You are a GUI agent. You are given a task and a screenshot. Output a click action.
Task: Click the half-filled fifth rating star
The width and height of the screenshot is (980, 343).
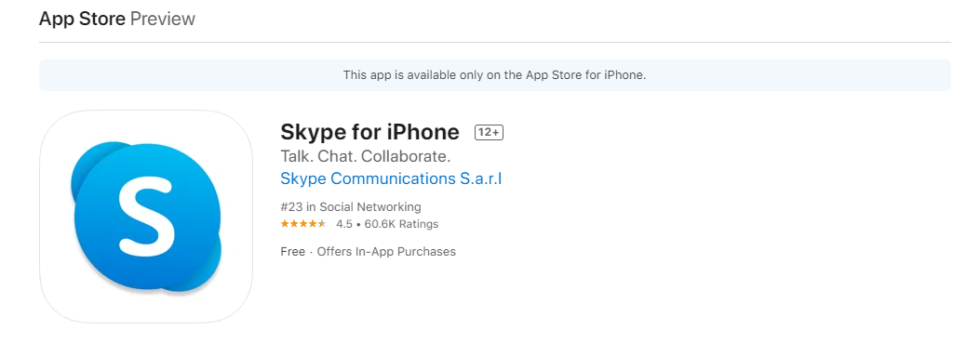coord(321,224)
